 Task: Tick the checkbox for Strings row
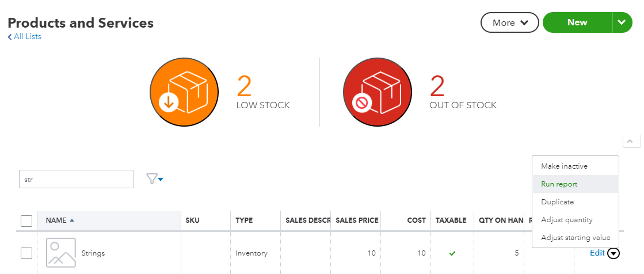[x=26, y=253]
